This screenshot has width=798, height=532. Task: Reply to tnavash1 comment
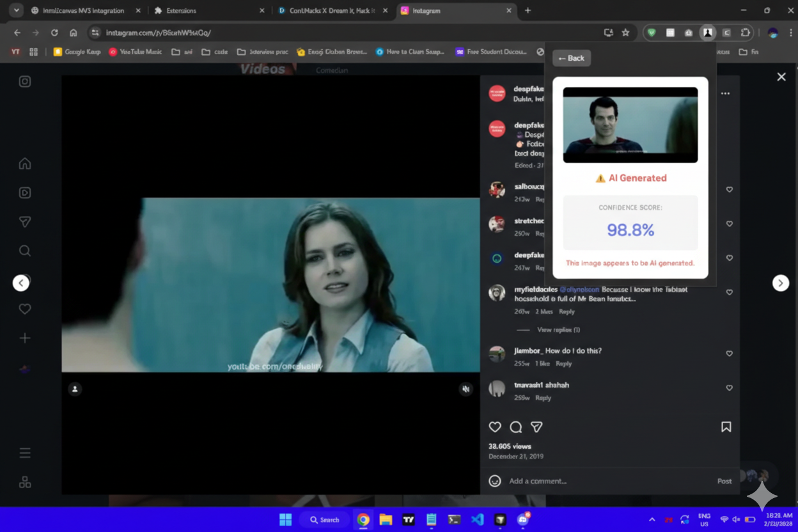point(543,398)
